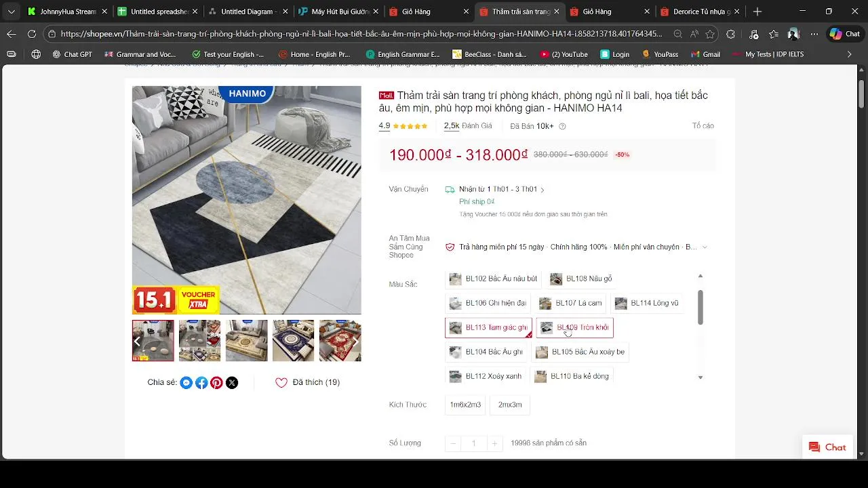Image resolution: width=868 pixels, height=488 pixels.
Task: Show next product thumbnails with right arrow
Action: coord(354,341)
